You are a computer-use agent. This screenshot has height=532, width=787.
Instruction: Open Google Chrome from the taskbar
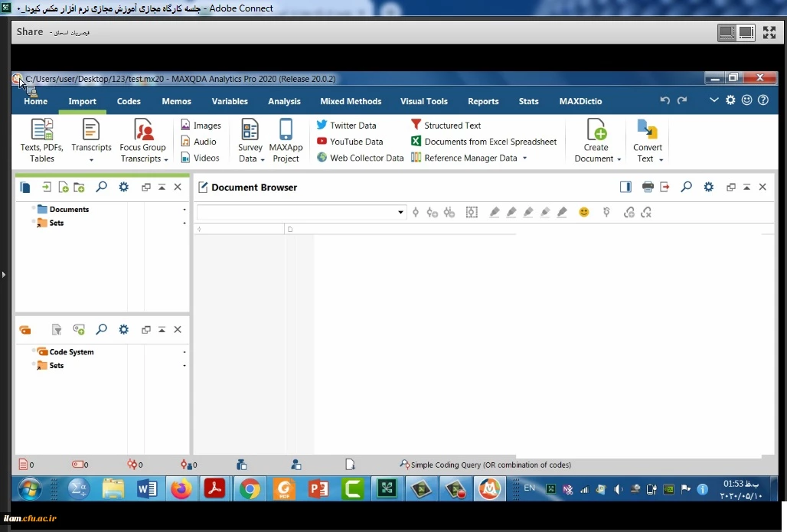pos(250,488)
